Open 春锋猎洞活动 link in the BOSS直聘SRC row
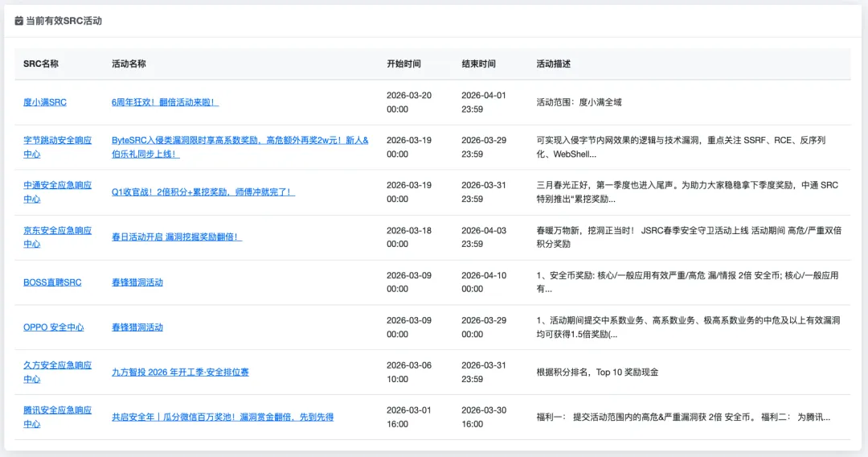 [x=137, y=282]
